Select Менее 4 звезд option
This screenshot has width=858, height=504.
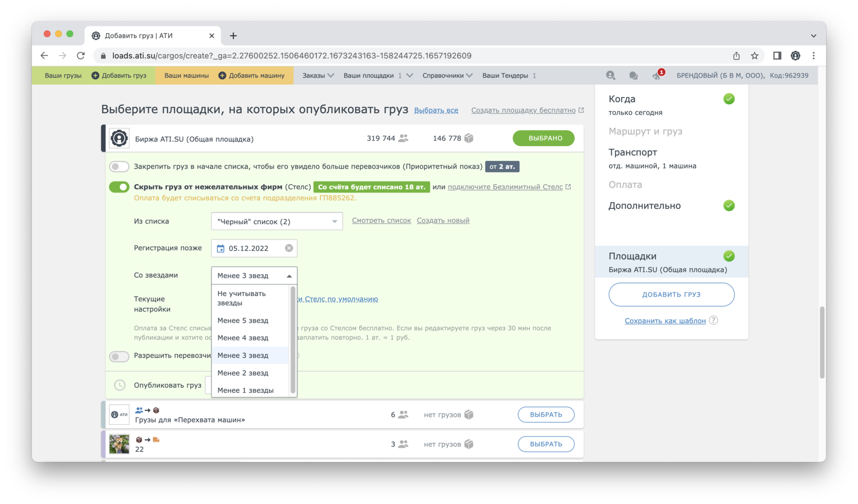pyautogui.click(x=250, y=338)
